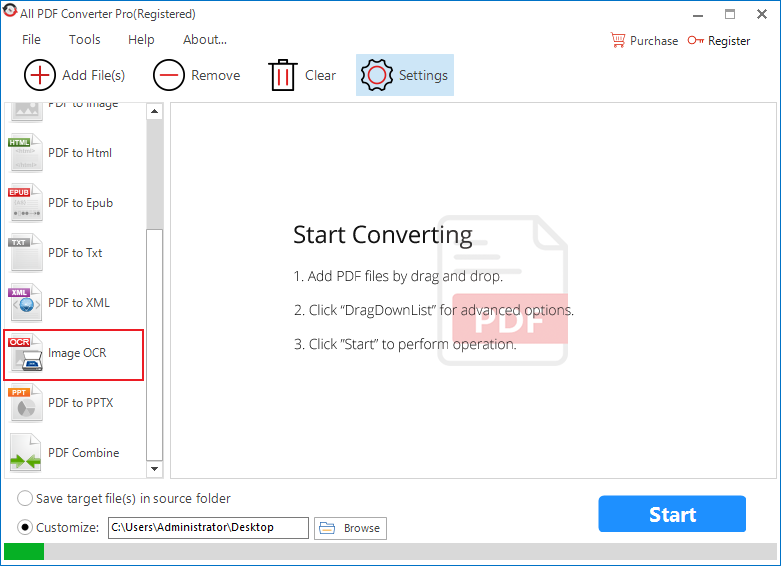Open Settings via the gear icon
The height and width of the screenshot is (566, 781).
coord(377,75)
